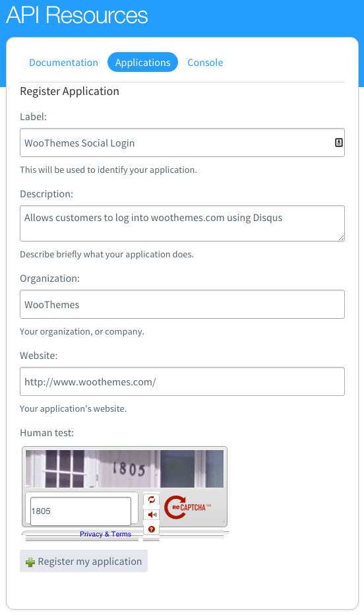Click the Label input field
This screenshot has width=364, height=615.
coord(182,143)
